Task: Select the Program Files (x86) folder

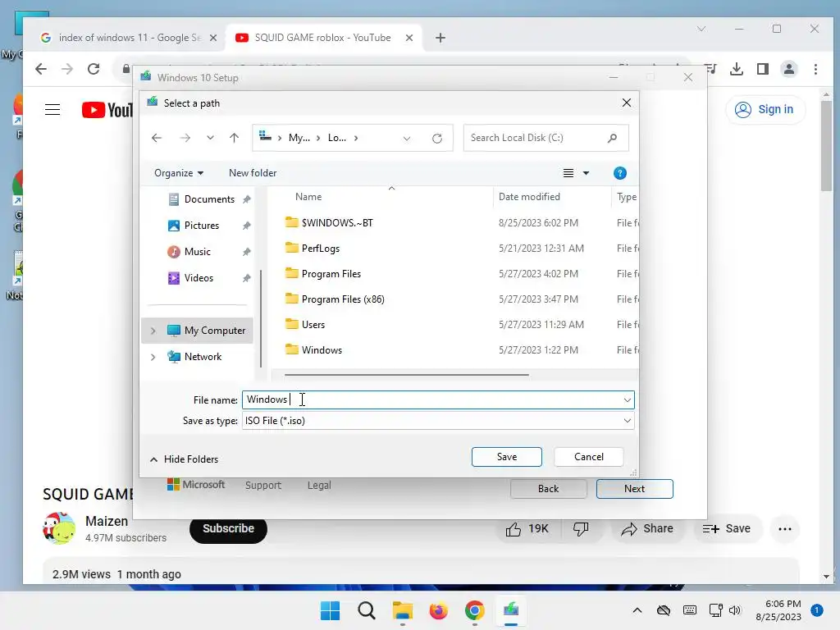Action: pyautogui.click(x=343, y=299)
